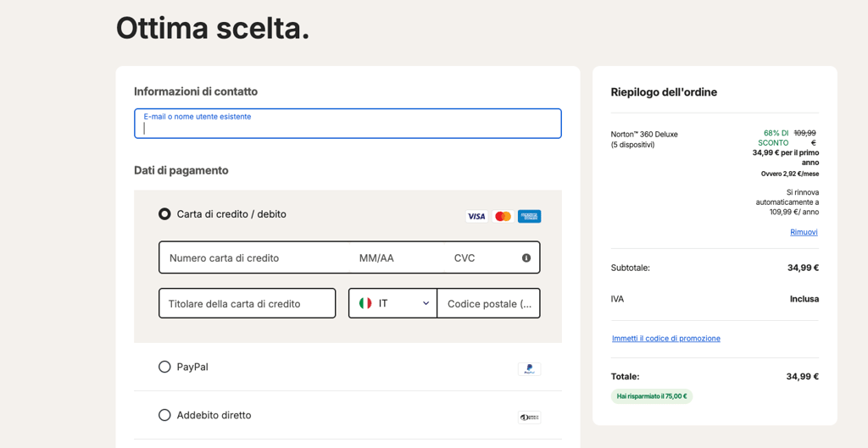The width and height of the screenshot is (868, 448).
Task: Select Carta di credito / debito option
Action: 164,214
